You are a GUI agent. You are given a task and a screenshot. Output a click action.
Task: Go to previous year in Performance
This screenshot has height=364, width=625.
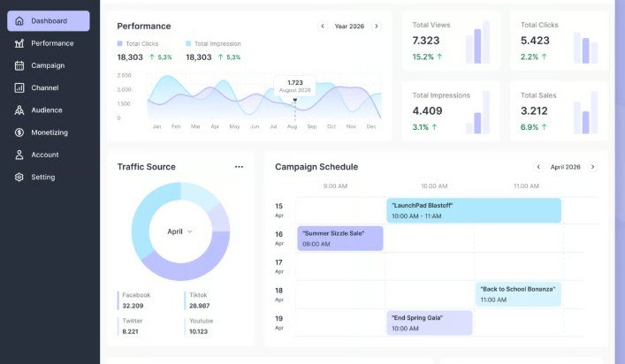click(x=323, y=27)
